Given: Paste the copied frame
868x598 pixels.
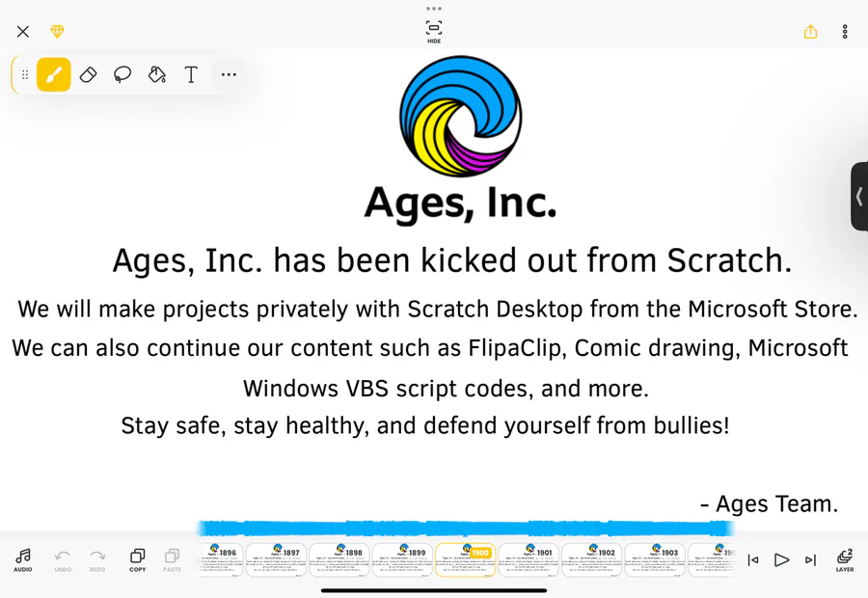Looking at the screenshot, I should pyautogui.click(x=173, y=559).
